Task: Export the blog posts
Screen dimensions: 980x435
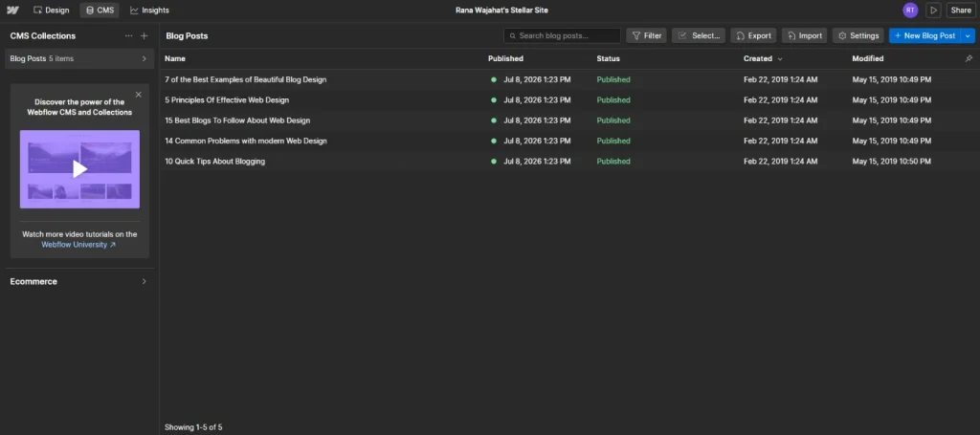Action: 753,35
